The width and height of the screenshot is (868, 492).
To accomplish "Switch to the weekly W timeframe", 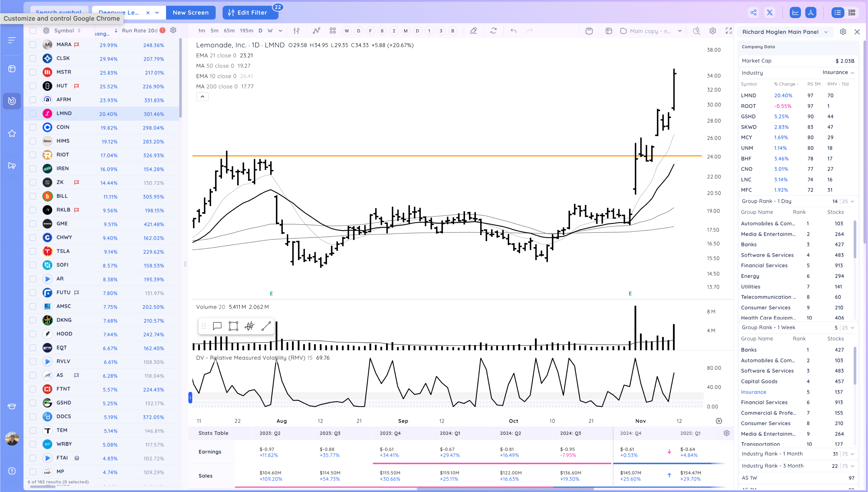I will click(270, 30).
